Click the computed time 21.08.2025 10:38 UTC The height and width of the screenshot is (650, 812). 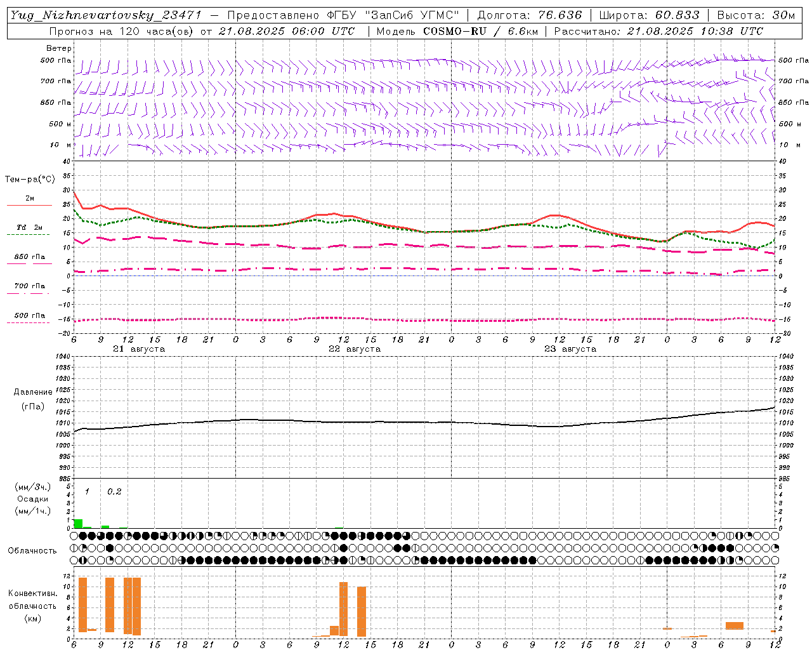695,31
